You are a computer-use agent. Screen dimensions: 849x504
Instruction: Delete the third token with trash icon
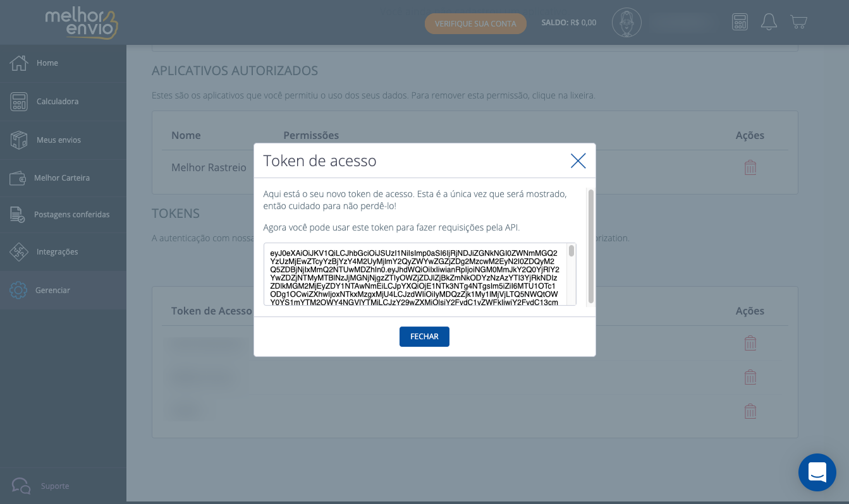pyautogui.click(x=750, y=411)
